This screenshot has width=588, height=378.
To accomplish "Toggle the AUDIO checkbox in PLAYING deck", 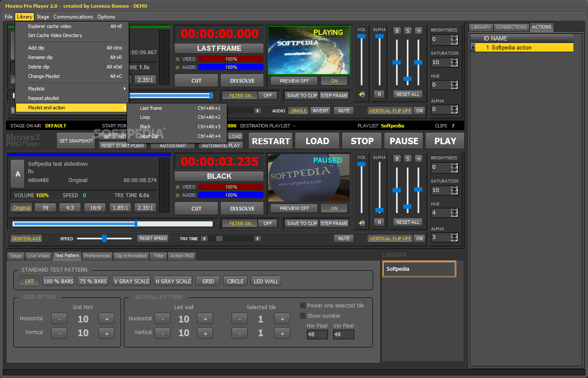I will click(178, 67).
